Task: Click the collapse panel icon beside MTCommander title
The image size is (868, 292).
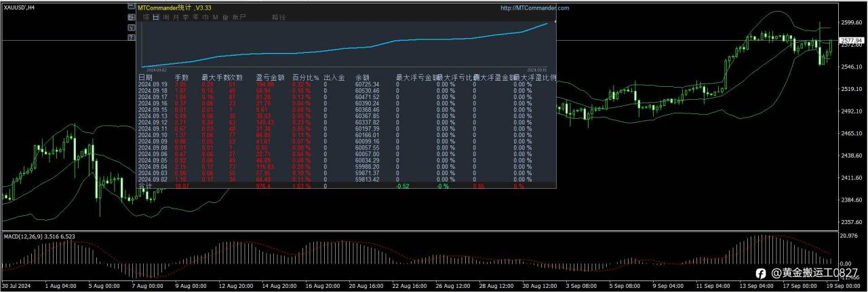Action: pyautogui.click(x=132, y=7)
